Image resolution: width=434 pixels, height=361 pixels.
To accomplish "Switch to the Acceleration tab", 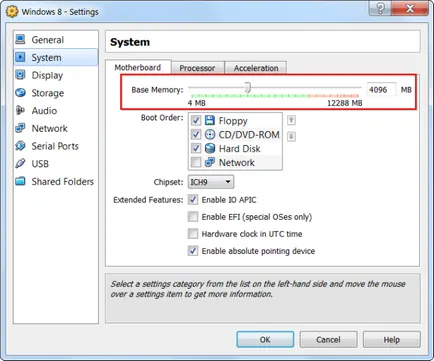I will 256,68.
